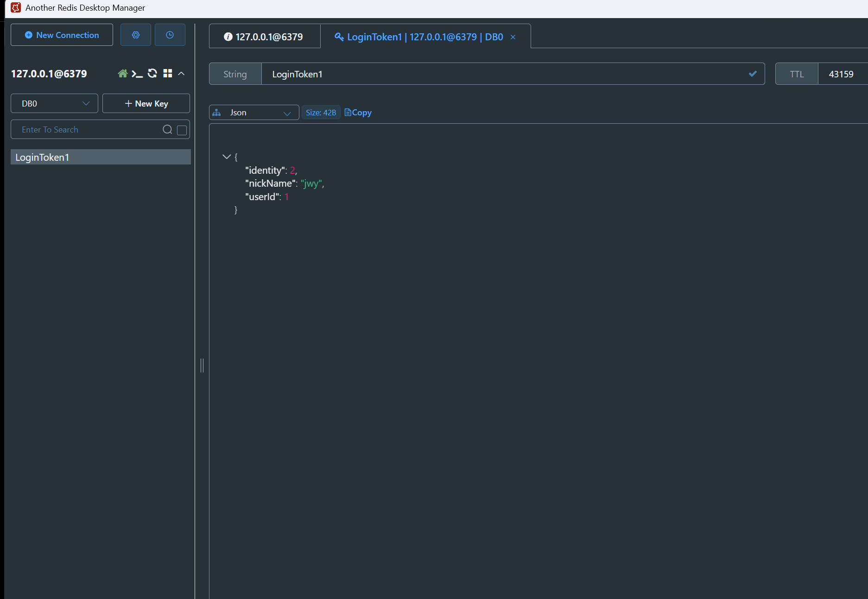This screenshot has width=868, height=599.
Task: Go to connection home status icon
Action: tap(122, 74)
